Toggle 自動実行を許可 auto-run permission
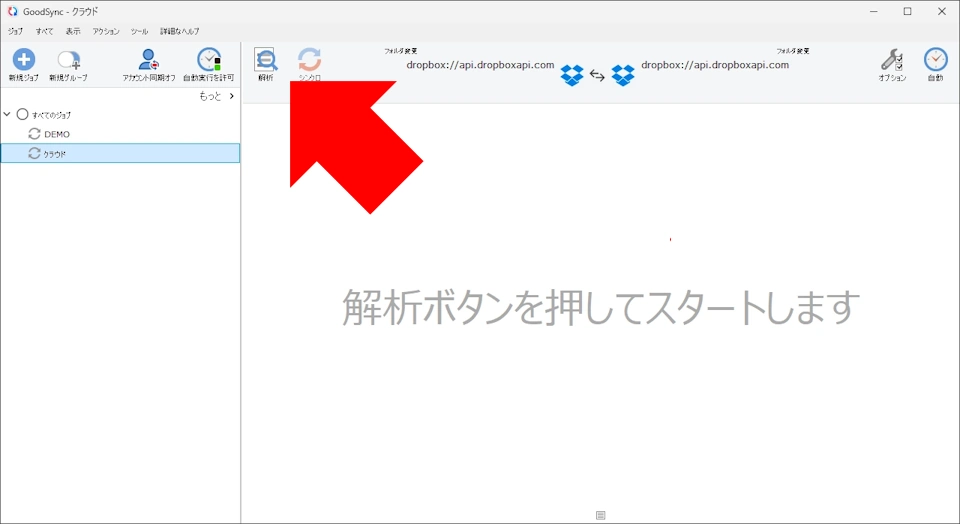The image size is (960, 524). click(208, 60)
